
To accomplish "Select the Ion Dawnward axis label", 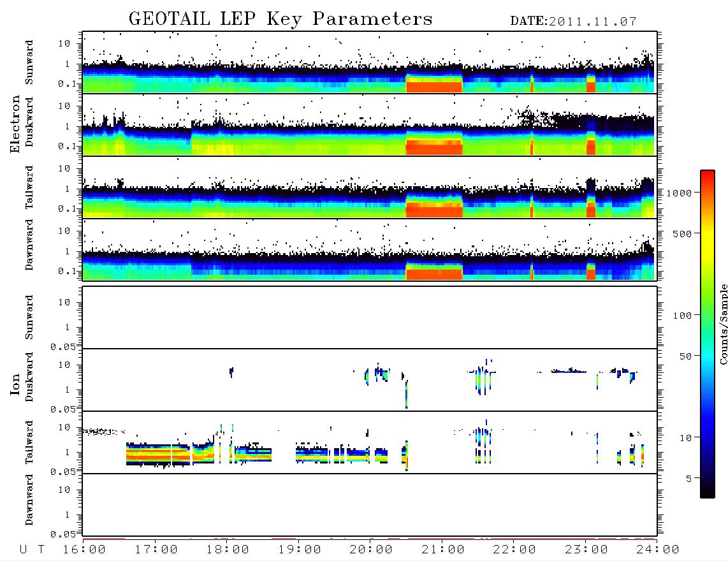I will pos(29,500).
